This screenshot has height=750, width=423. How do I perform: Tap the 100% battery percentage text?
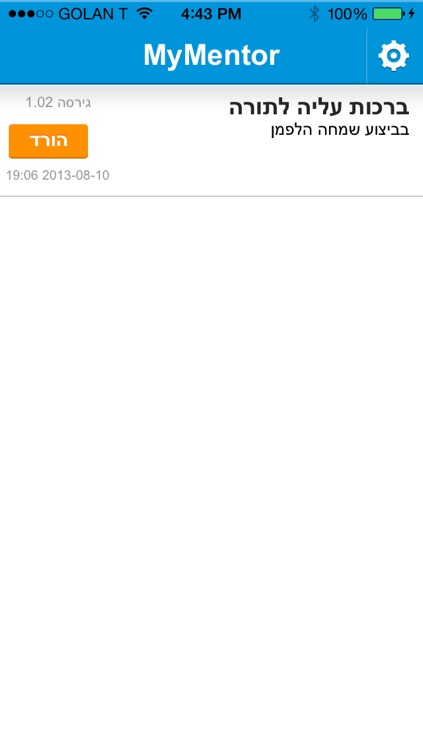[347, 14]
